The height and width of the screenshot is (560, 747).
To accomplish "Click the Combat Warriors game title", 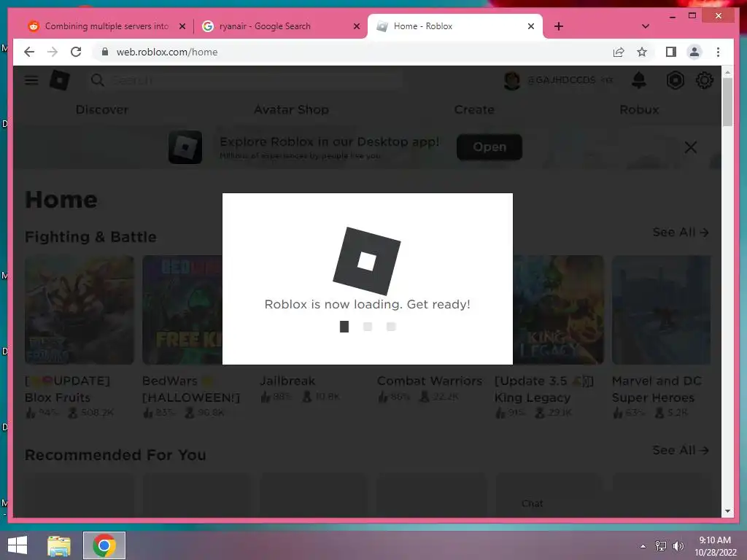I will tap(430, 381).
